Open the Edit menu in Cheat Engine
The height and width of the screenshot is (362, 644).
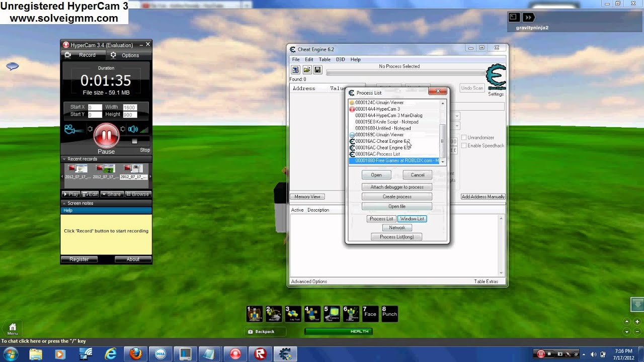point(309,59)
